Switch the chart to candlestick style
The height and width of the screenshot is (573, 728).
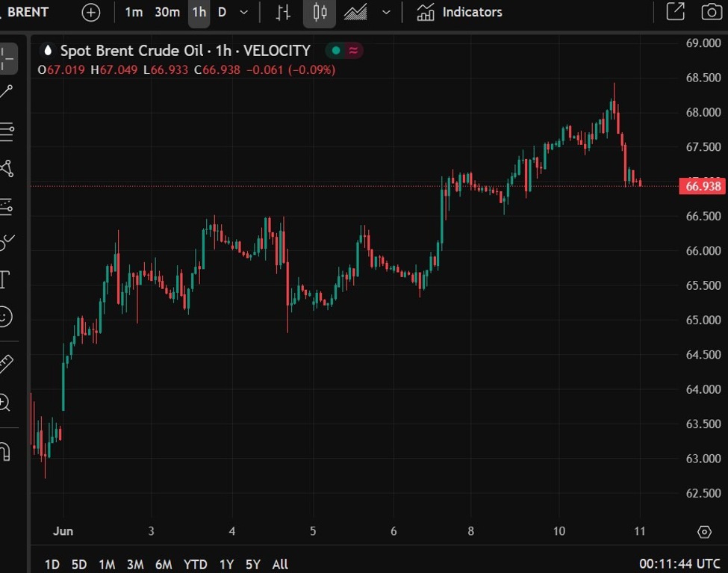pos(320,12)
